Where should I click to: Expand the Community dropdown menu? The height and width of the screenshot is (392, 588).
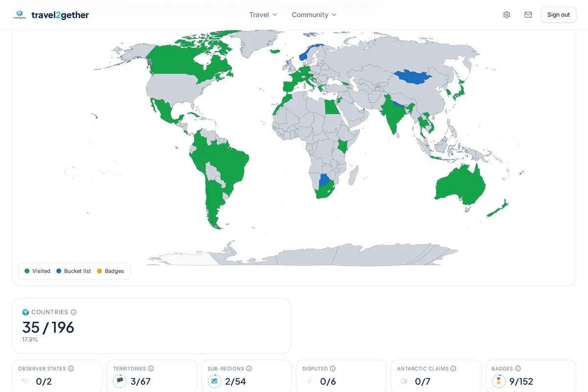(x=314, y=15)
